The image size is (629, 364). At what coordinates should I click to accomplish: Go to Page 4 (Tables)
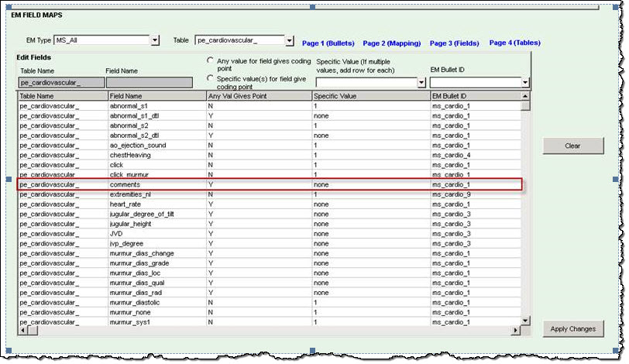(x=514, y=43)
